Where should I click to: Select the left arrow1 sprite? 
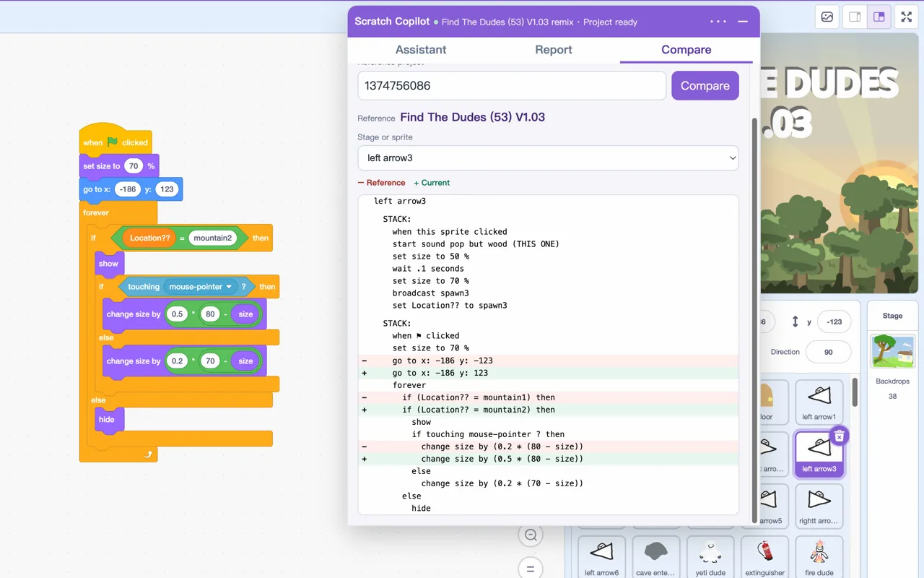click(x=819, y=402)
